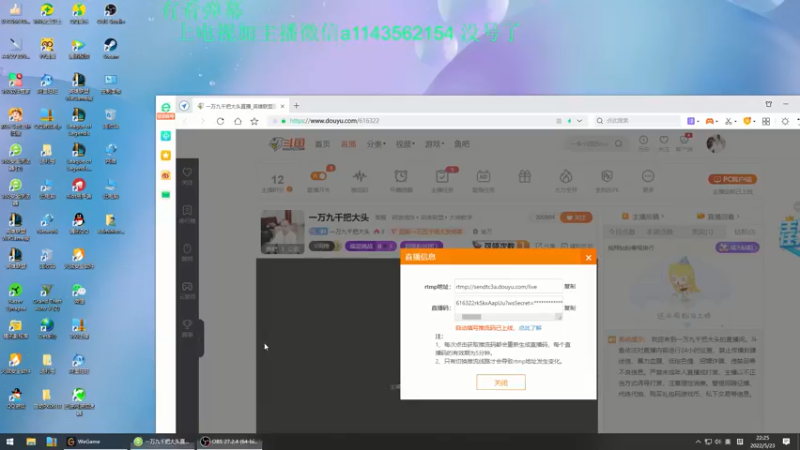
Task: Copy the stream key with 复制
Action: pyautogui.click(x=570, y=308)
